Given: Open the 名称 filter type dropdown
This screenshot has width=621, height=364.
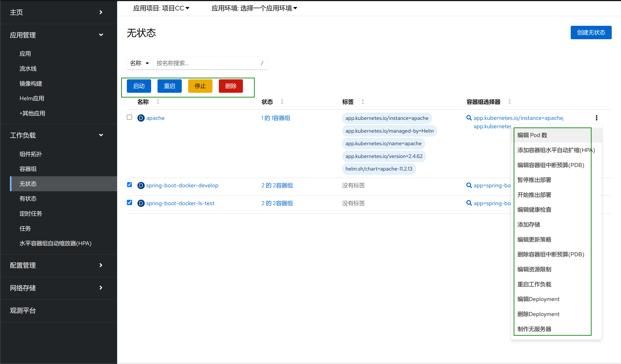Looking at the screenshot, I should coord(139,63).
